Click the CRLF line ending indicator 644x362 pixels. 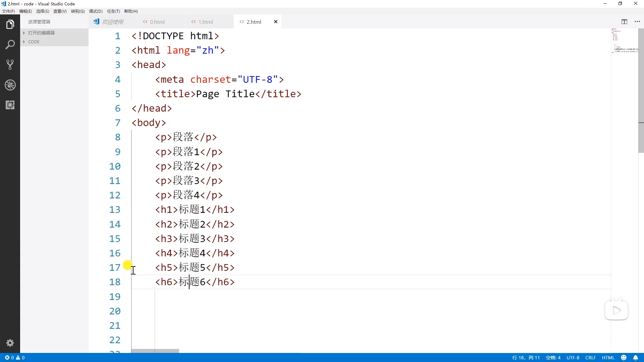pos(590,358)
